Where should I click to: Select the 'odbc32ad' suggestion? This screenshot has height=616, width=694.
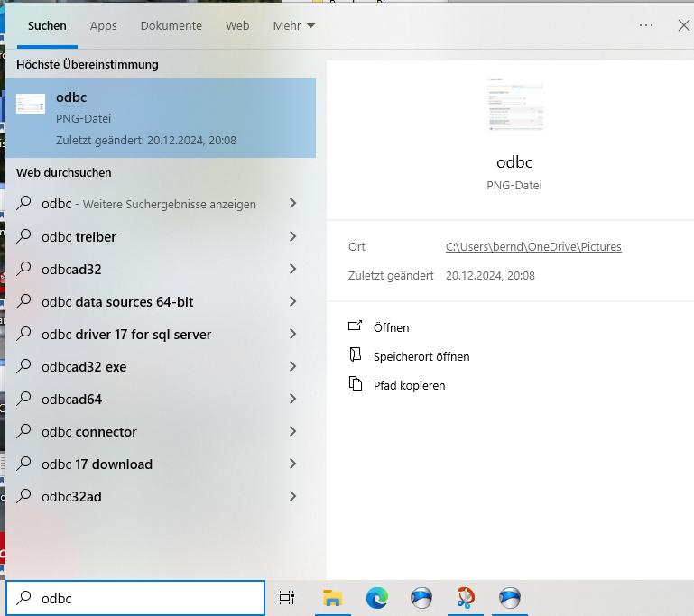[x=161, y=497]
